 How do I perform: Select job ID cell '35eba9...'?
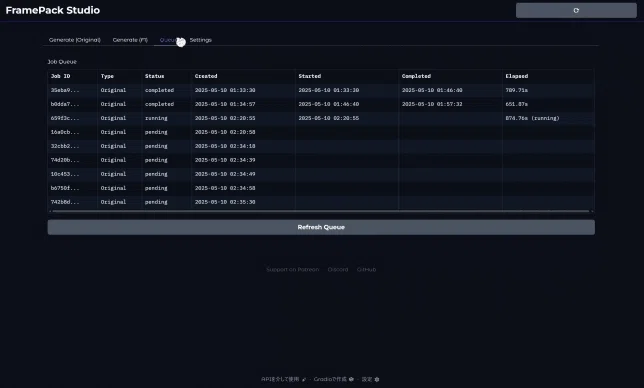pyautogui.click(x=73, y=90)
